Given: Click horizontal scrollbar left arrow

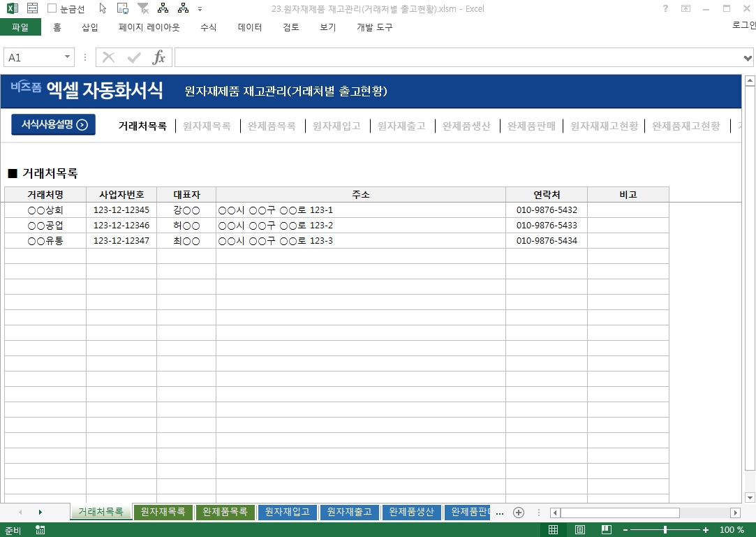Looking at the screenshot, I should [x=555, y=513].
